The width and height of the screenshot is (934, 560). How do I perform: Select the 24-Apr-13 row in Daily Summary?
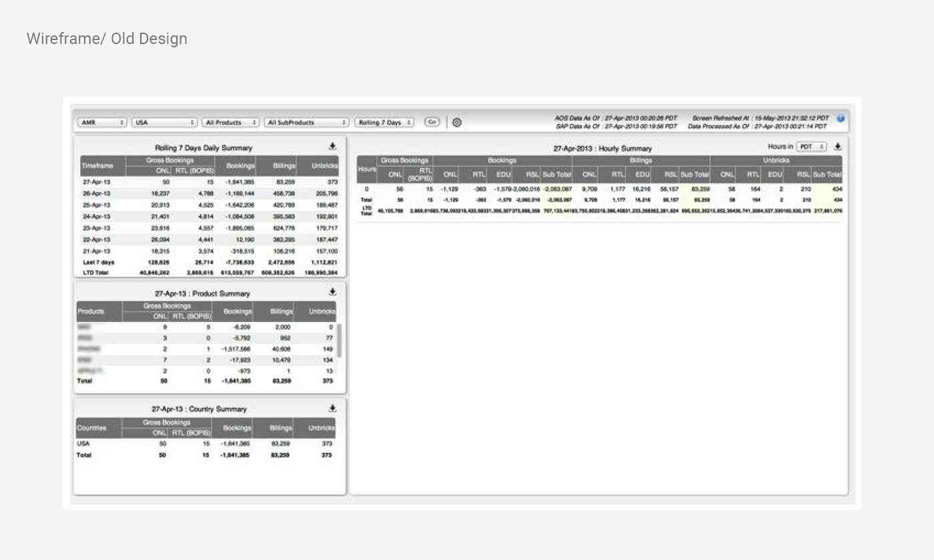[x=209, y=217]
